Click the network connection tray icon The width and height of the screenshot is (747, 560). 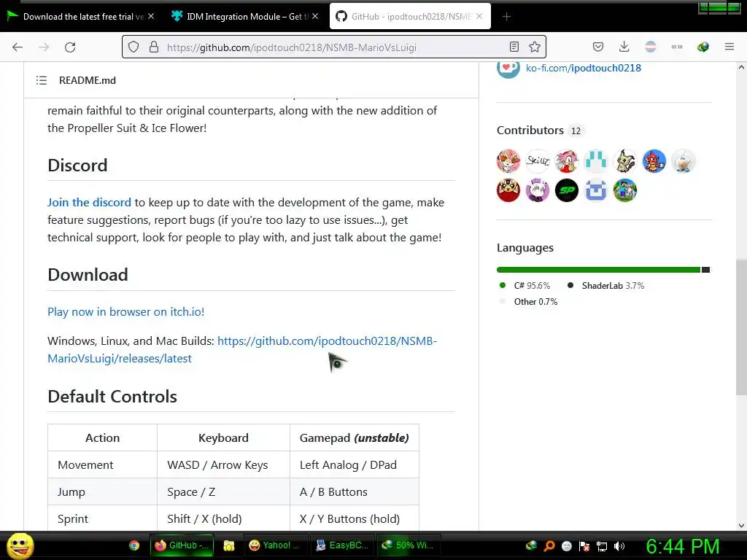(602, 545)
